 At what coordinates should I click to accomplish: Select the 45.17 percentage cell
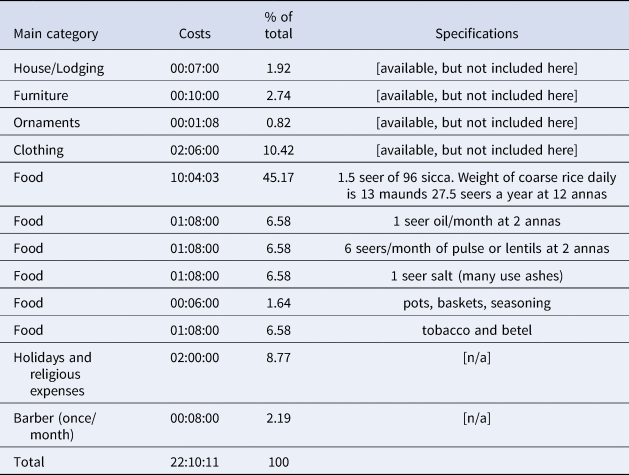pos(278,177)
